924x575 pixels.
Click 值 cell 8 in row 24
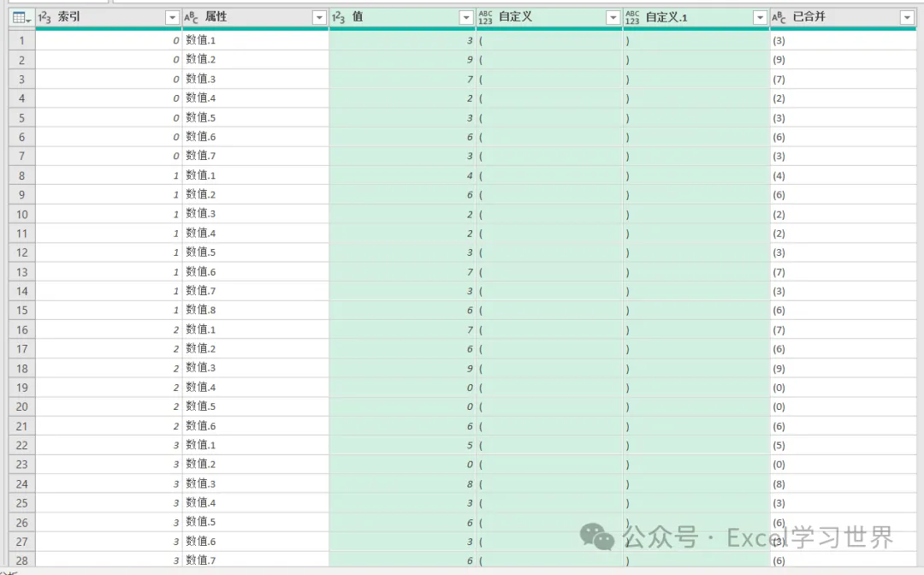[402, 484]
